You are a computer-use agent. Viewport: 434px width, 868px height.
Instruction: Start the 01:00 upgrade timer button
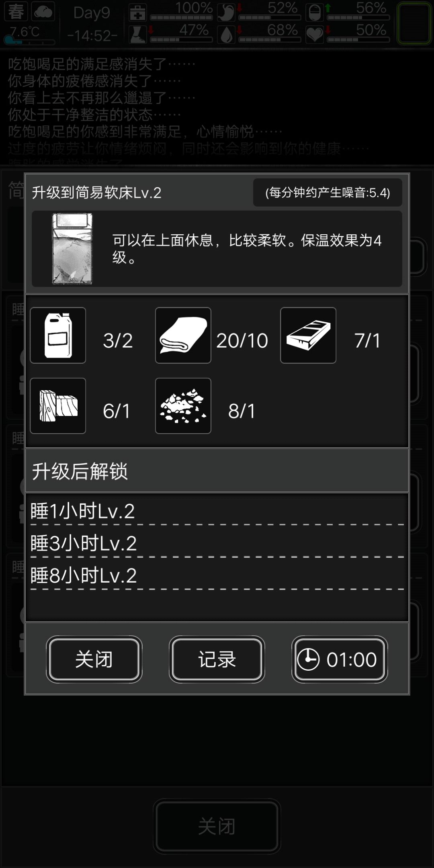point(340,659)
